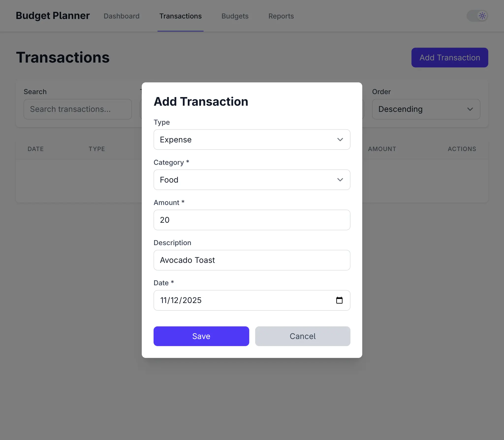Click the Add Transaction button
The height and width of the screenshot is (440, 504).
[449, 57]
